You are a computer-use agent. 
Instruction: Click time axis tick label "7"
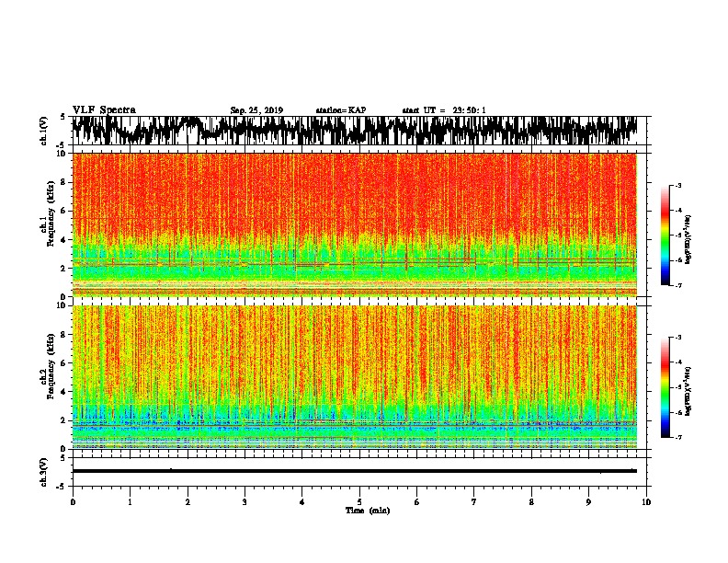coord(474,502)
